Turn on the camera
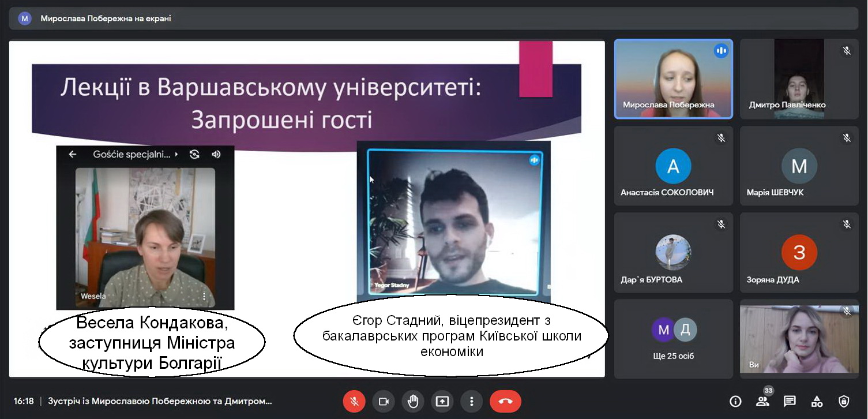Image resolution: width=868 pixels, height=419 pixels. coord(384,401)
